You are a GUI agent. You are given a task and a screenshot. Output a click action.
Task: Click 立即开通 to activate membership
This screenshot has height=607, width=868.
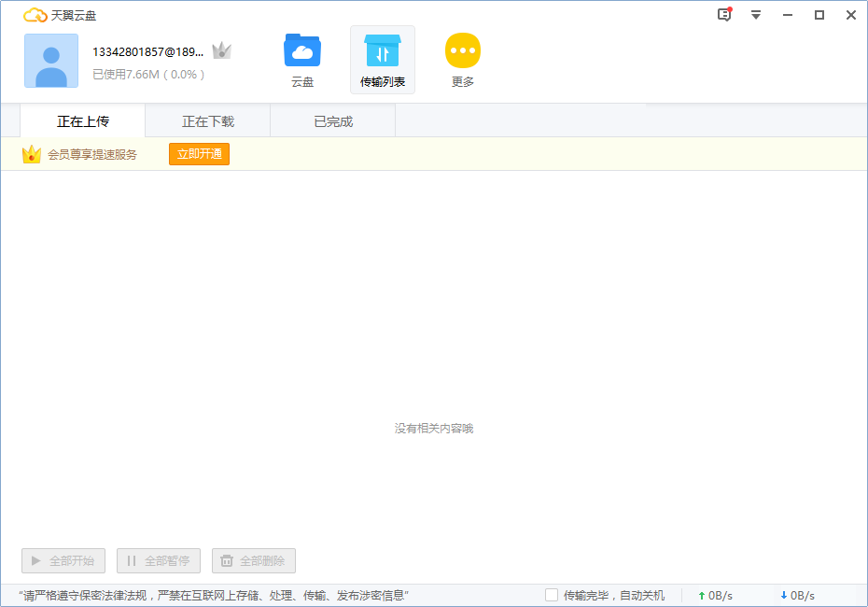(x=199, y=154)
